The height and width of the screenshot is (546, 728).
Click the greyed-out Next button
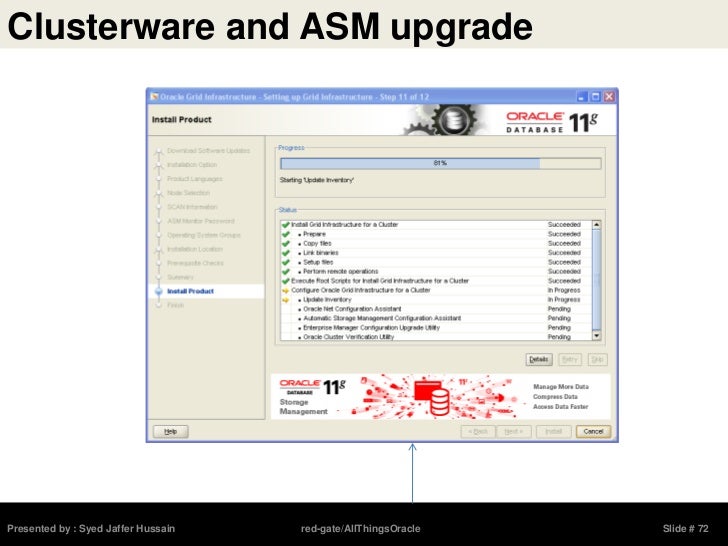(x=514, y=431)
